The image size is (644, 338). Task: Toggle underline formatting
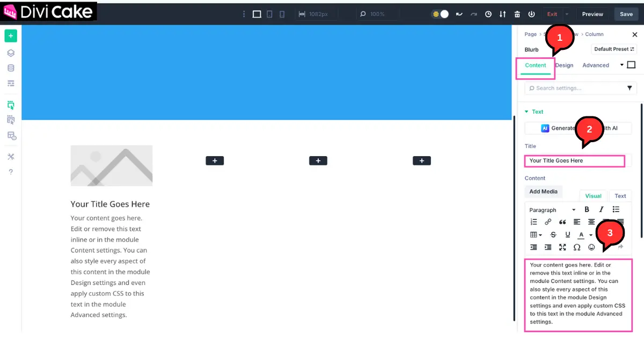568,234
